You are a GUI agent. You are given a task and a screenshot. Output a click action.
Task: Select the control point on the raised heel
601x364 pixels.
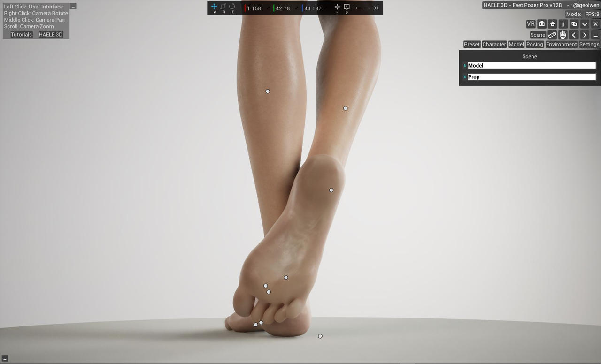[331, 190]
